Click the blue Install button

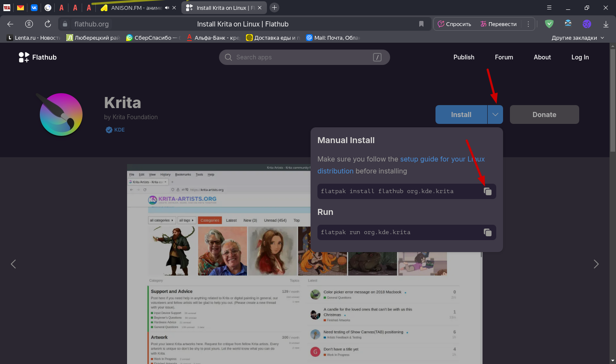coord(461,114)
